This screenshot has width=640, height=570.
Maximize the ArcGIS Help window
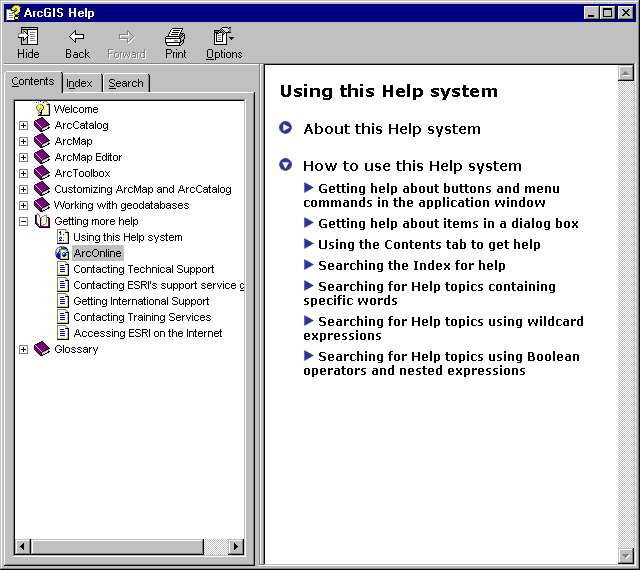tap(607, 13)
